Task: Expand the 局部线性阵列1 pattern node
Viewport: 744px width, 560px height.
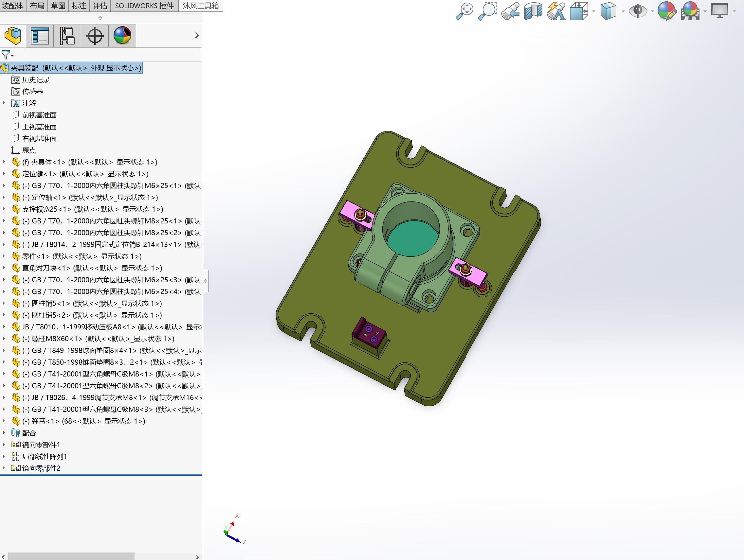Action: [4, 456]
